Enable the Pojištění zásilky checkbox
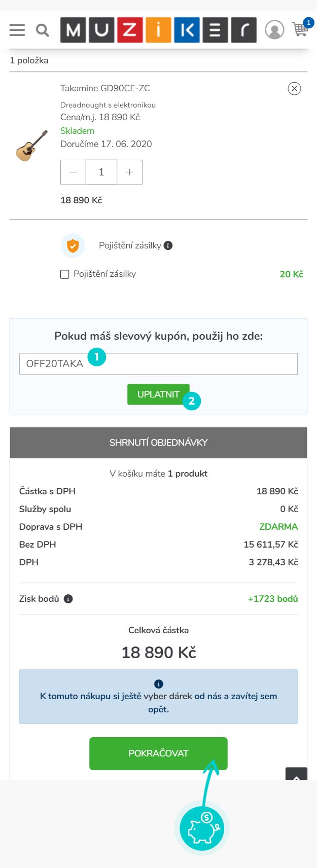This screenshot has width=317, height=868. click(65, 274)
